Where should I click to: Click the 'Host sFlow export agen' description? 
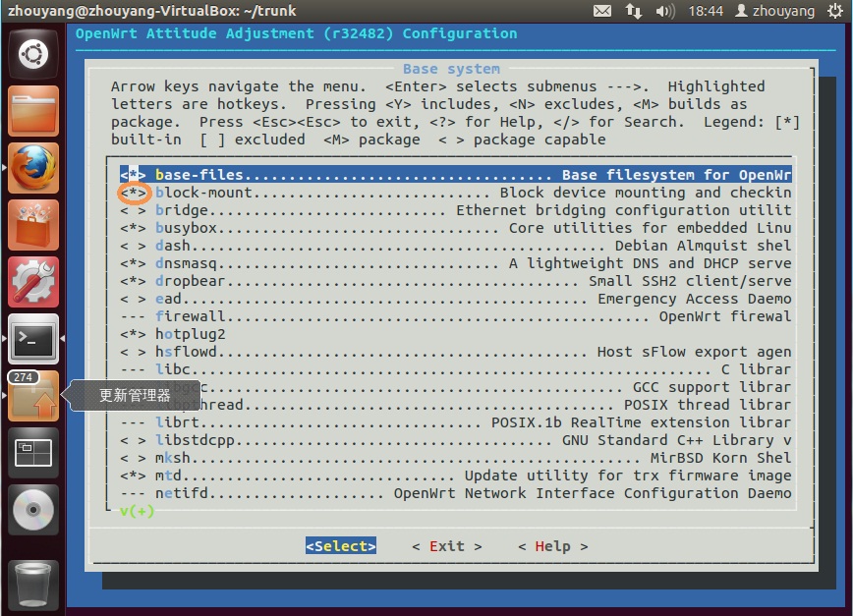click(x=694, y=351)
